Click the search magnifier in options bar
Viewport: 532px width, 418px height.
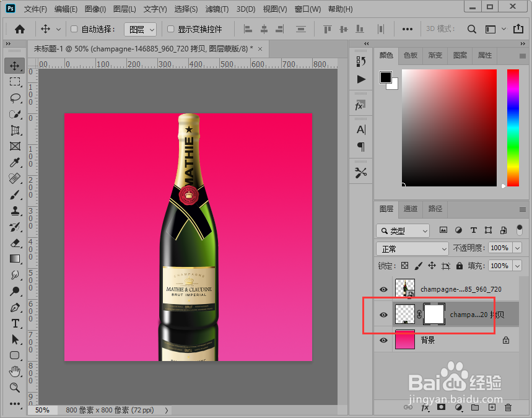471,29
